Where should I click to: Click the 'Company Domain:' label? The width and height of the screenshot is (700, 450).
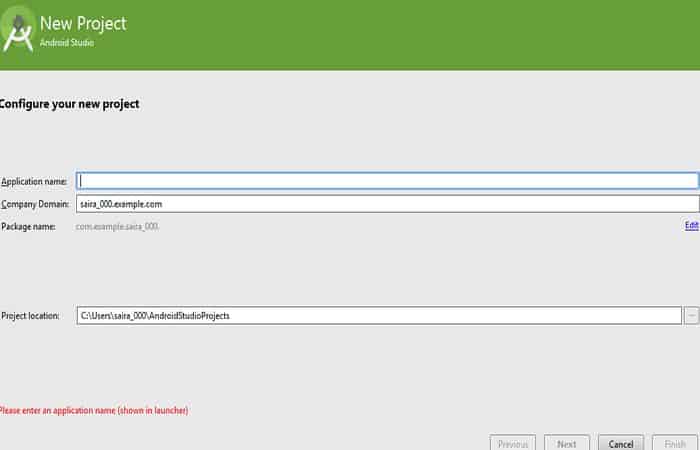tap(35, 204)
